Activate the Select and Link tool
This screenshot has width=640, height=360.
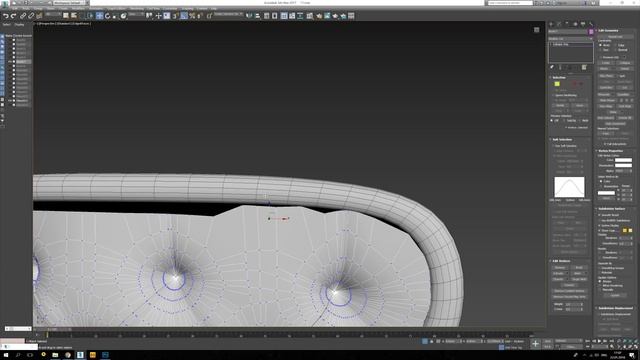click(x=23, y=16)
